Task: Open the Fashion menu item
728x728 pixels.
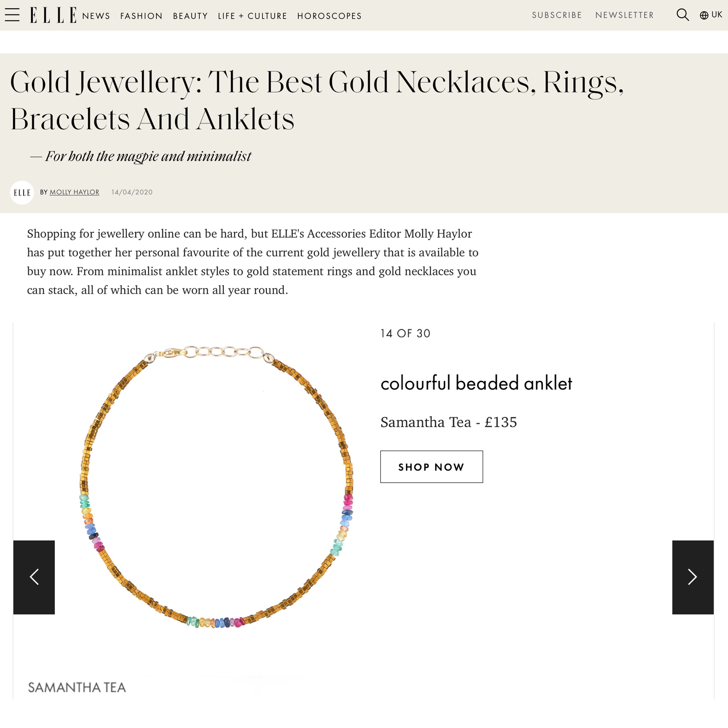Action: click(x=141, y=16)
